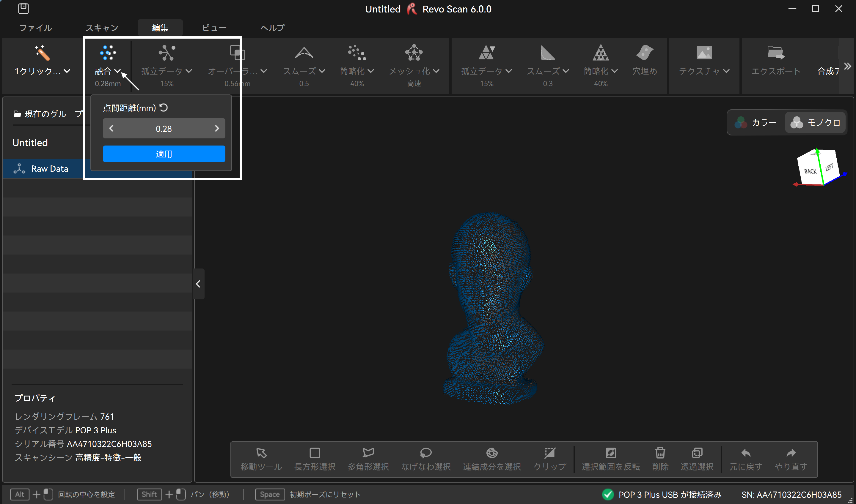Click the clip (クリップ) tool icon
Image resolution: width=856 pixels, height=504 pixels.
tap(549, 453)
